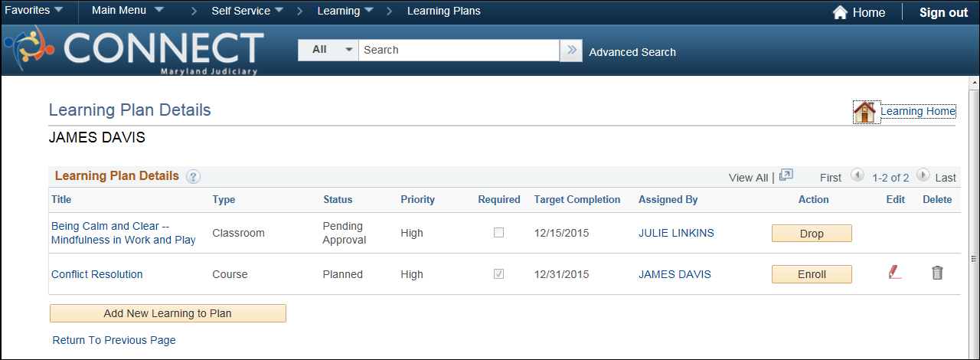Toggle the Required checkbox for Conflict Resolution
980x360 pixels.
point(498,273)
